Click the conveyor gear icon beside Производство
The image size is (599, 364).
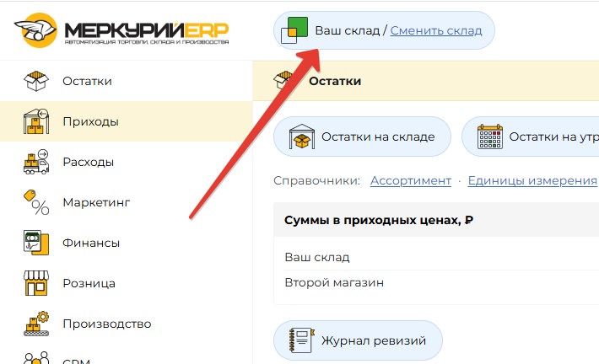(x=36, y=324)
